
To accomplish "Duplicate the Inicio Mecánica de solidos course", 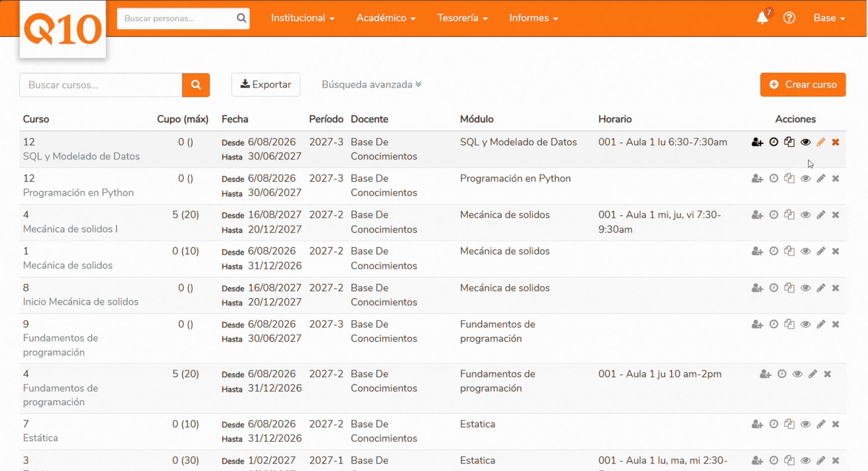I will [x=789, y=288].
